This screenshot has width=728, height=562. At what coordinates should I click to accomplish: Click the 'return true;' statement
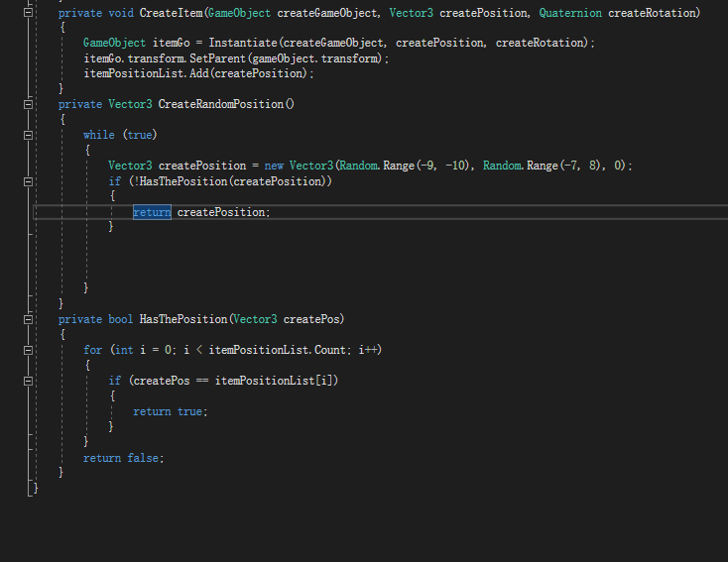pyautogui.click(x=171, y=411)
